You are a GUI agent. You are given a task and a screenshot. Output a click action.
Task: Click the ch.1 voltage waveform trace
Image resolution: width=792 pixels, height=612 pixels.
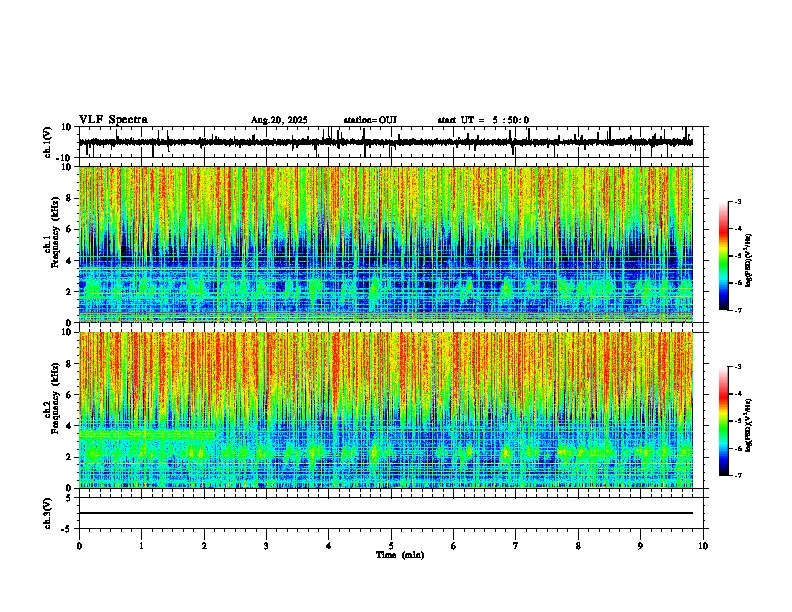coord(385,142)
